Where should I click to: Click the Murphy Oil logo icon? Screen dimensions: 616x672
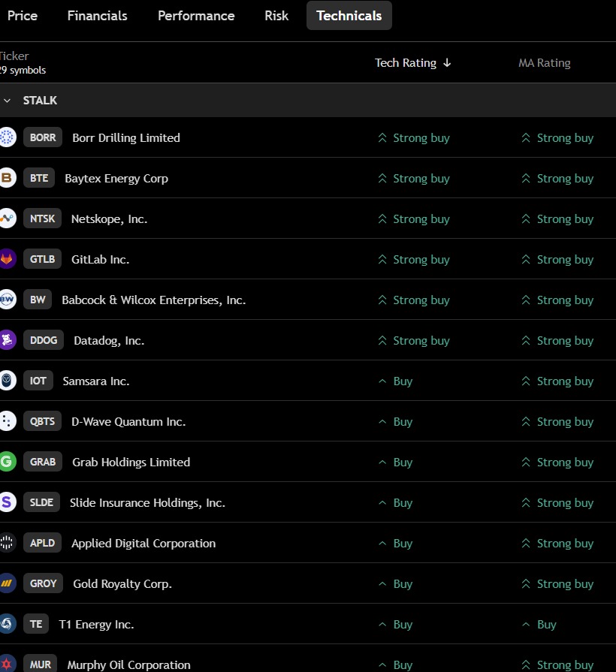7,664
